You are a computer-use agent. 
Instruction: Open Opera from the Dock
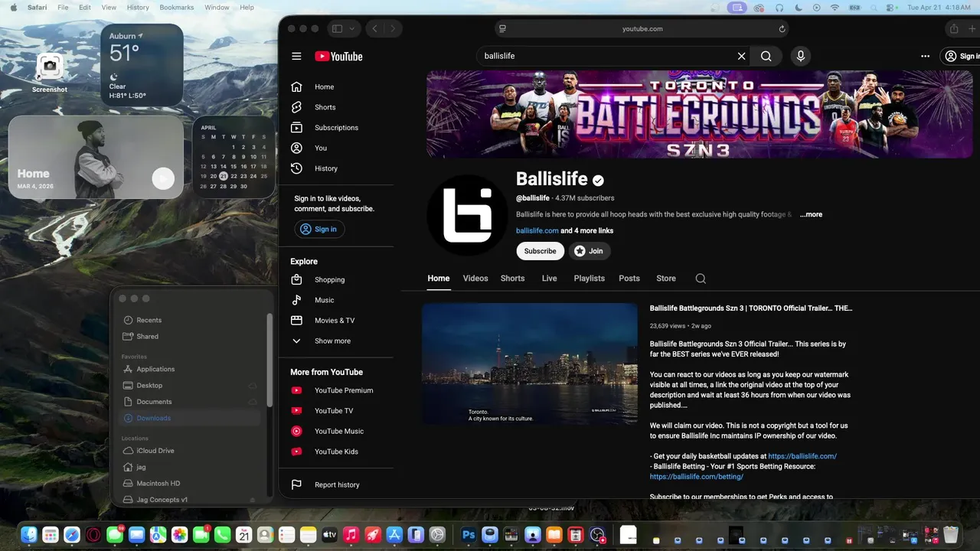93,534
